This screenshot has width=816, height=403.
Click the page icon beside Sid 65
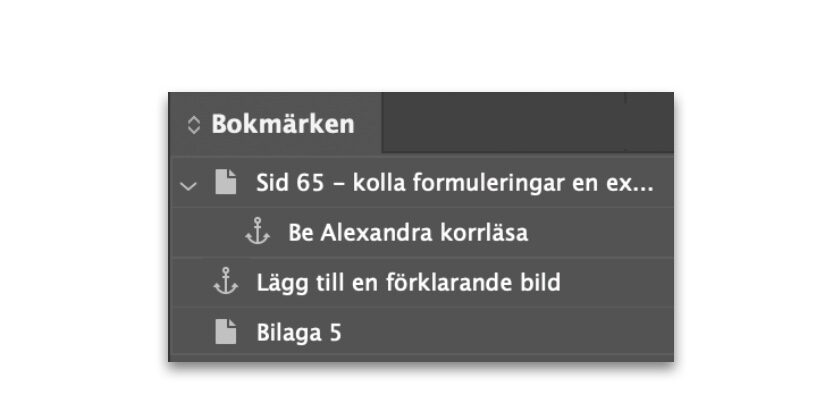(226, 182)
